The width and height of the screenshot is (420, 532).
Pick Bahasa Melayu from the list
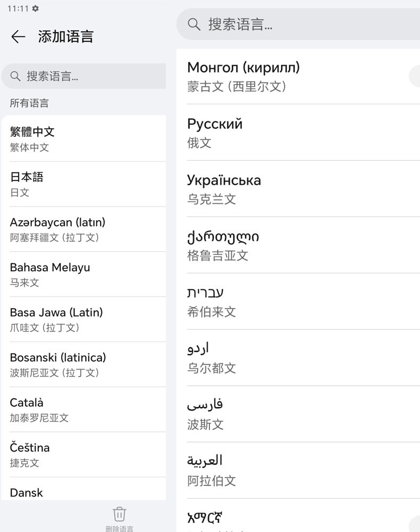[x=85, y=275]
